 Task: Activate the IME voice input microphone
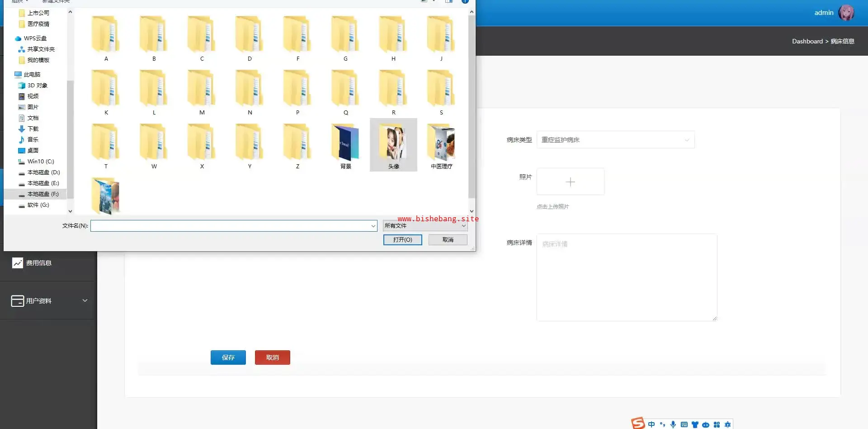[x=673, y=424]
